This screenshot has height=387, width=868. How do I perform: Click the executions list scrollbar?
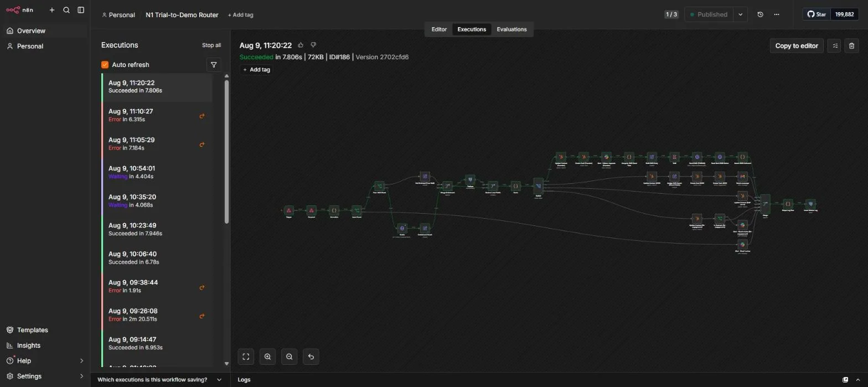[x=226, y=152]
